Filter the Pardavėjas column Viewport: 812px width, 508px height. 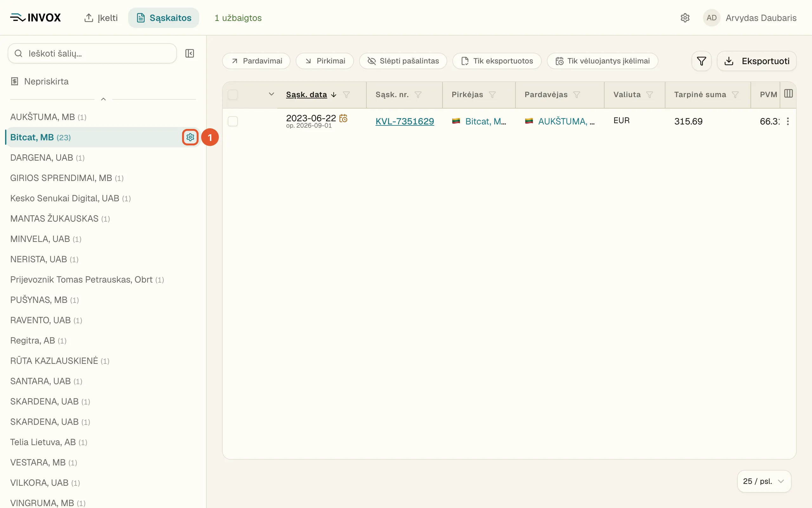coord(577,95)
